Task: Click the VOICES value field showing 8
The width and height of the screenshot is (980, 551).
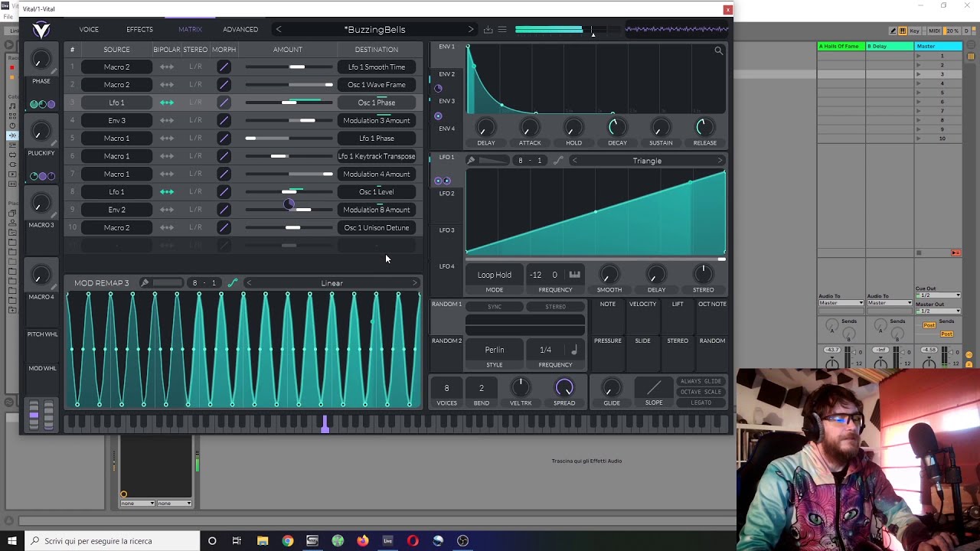Action: tap(446, 388)
